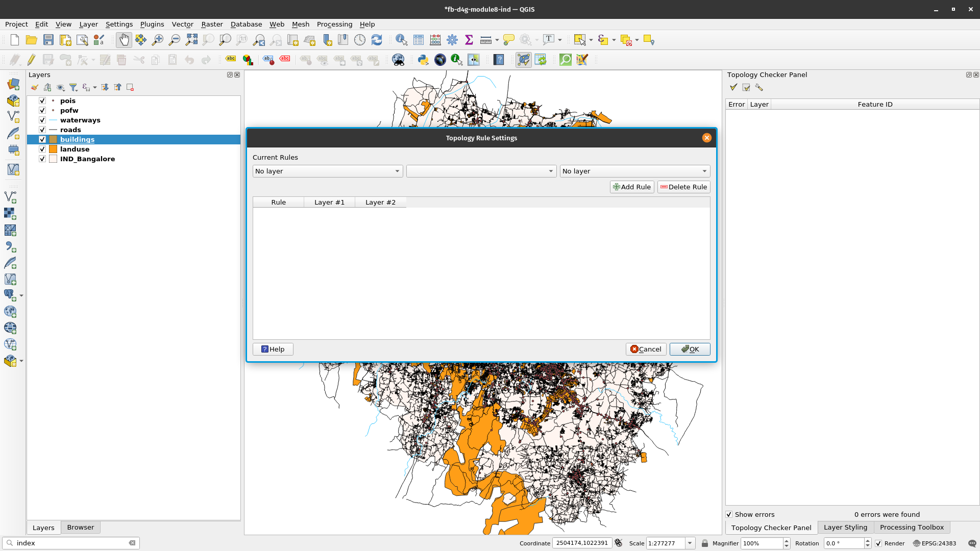Image resolution: width=980 pixels, height=551 pixels.
Task: Click the landuse layer orange color swatch
Action: [53, 149]
